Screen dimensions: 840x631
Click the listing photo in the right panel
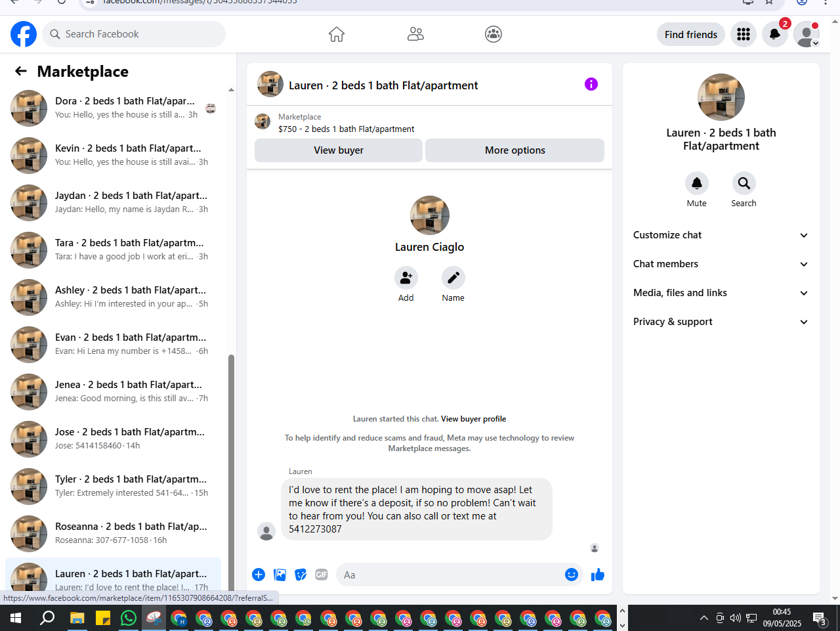pyautogui.click(x=721, y=97)
